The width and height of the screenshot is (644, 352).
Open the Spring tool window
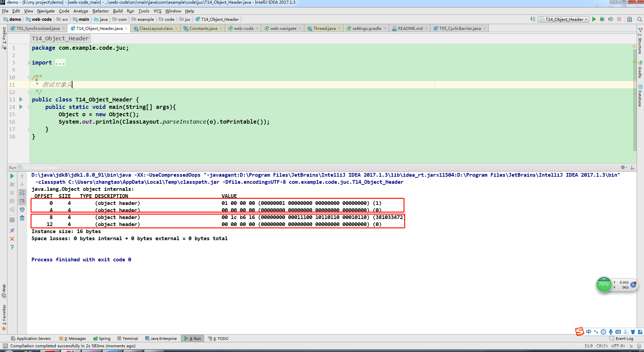click(x=102, y=339)
